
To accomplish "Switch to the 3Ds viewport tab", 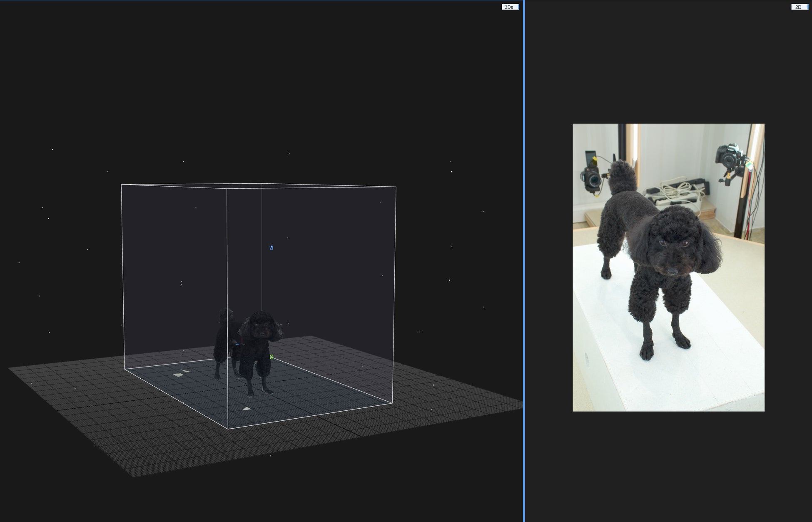I will tap(509, 7).
